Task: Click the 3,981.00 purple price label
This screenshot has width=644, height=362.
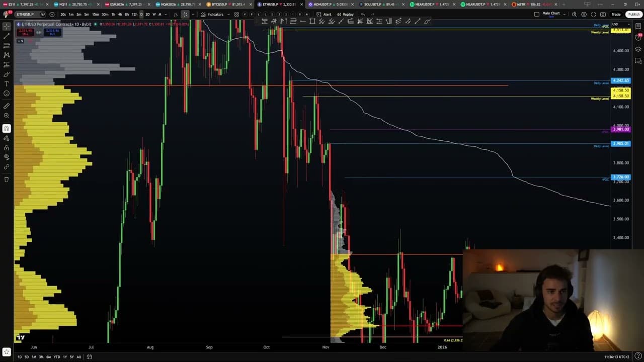Action: tap(620, 129)
